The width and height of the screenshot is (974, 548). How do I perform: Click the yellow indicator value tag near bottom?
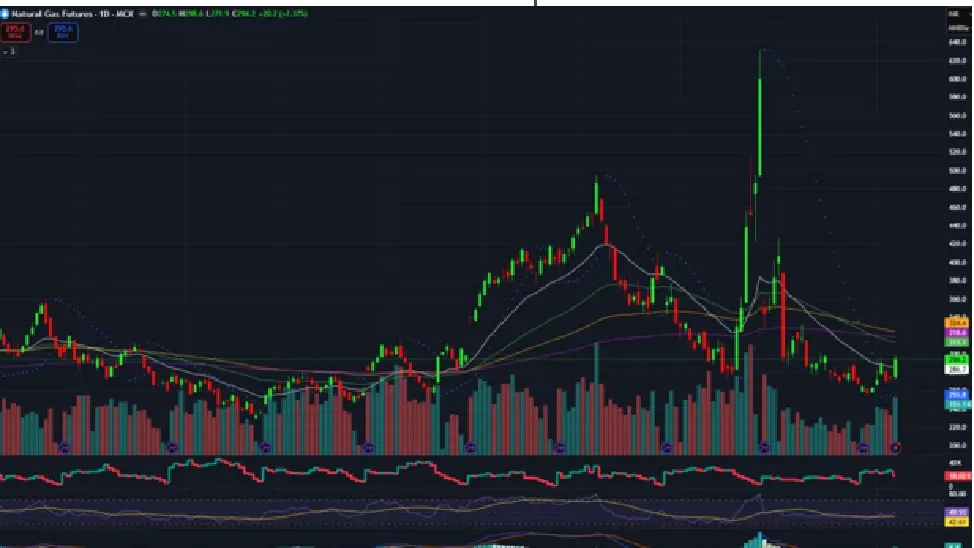click(957, 522)
